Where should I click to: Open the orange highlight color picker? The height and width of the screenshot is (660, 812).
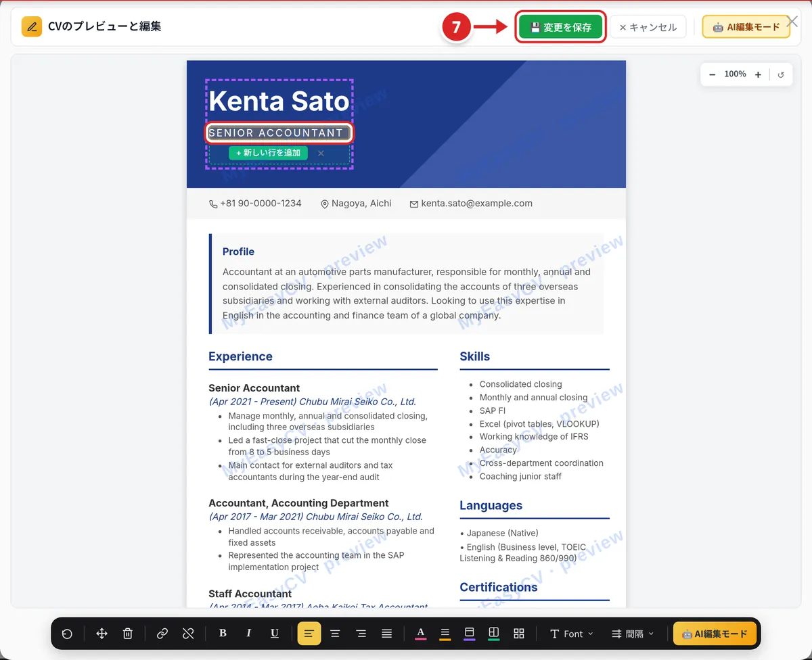pyautogui.click(x=445, y=634)
